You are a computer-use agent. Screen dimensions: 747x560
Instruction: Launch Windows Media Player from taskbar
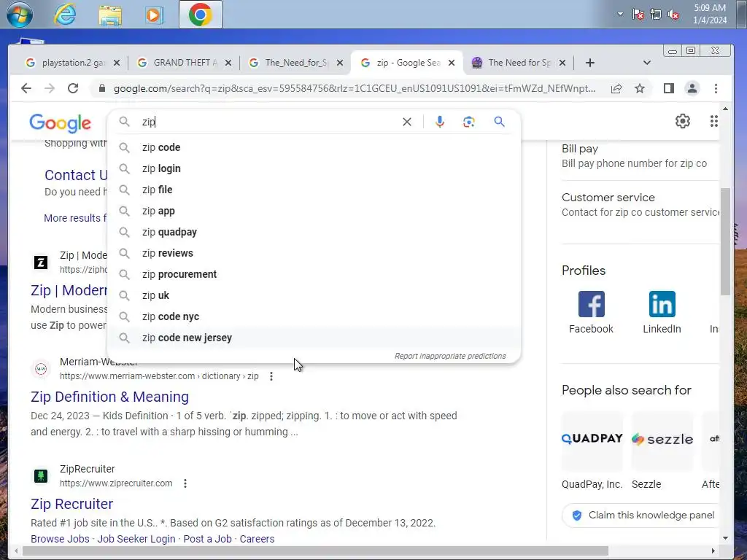(x=155, y=15)
